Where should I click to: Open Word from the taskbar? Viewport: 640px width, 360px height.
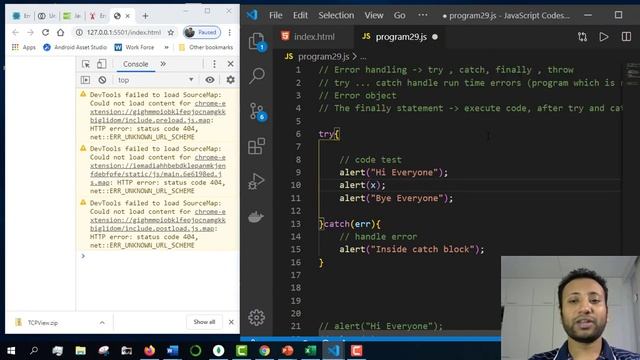[173, 351]
